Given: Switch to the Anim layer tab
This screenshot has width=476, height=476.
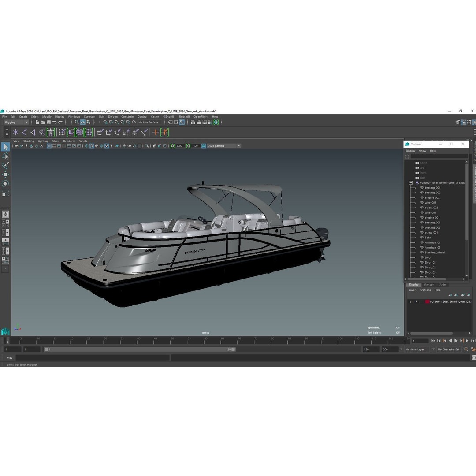Looking at the screenshot, I should click(443, 285).
